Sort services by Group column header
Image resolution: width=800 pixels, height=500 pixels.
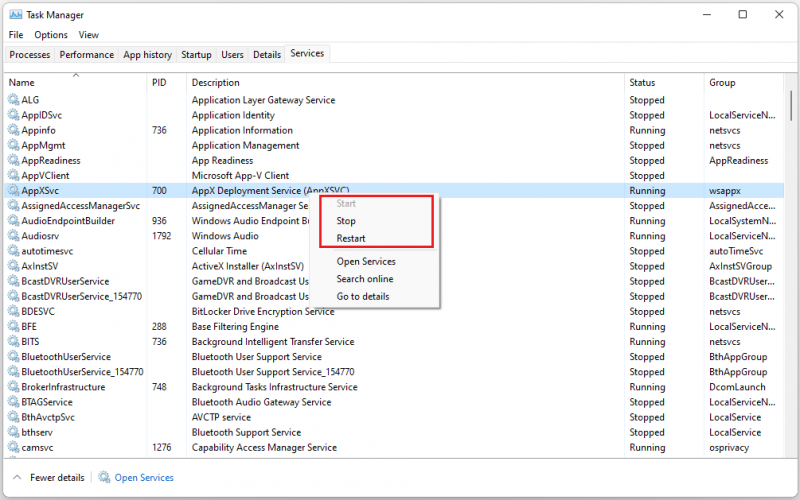point(743,82)
